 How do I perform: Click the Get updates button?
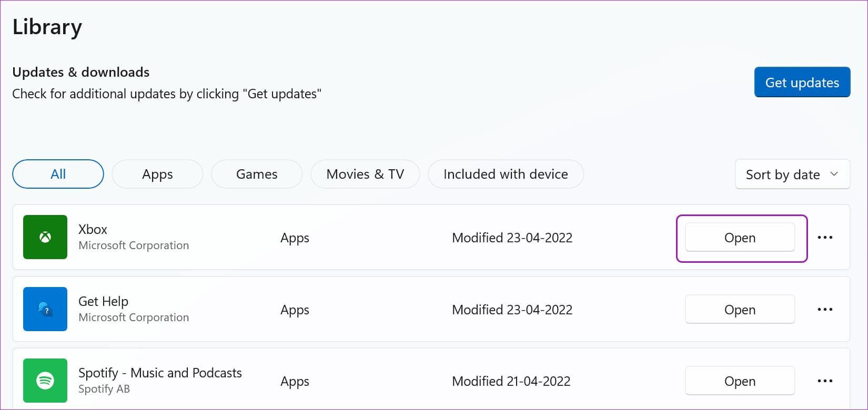point(802,82)
